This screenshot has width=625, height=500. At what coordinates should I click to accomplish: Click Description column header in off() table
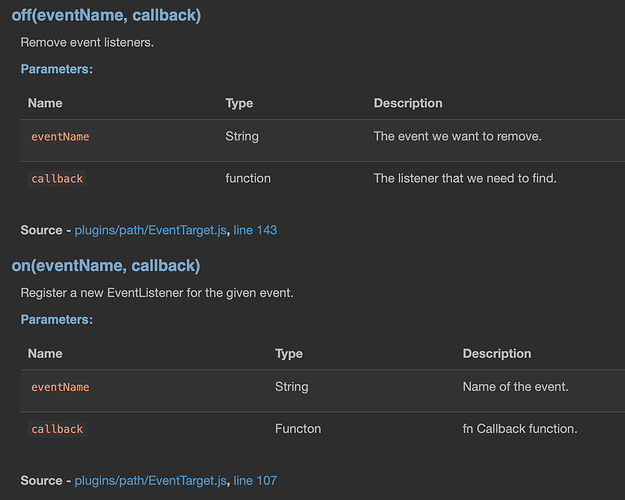(408, 103)
